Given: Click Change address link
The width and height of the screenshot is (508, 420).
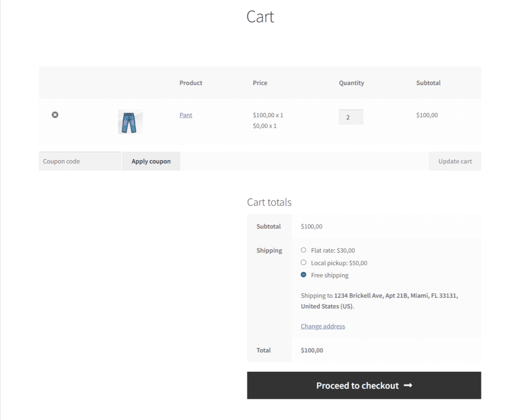Looking at the screenshot, I should pyautogui.click(x=323, y=326).
